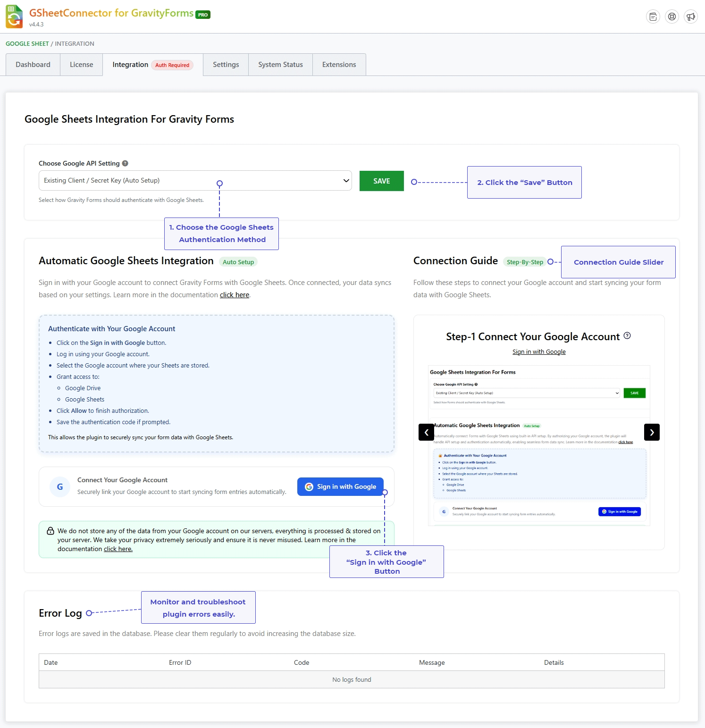Click the lock icon in privacy notice
The height and width of the screenshot is (728, 705).
coord(50,531)
